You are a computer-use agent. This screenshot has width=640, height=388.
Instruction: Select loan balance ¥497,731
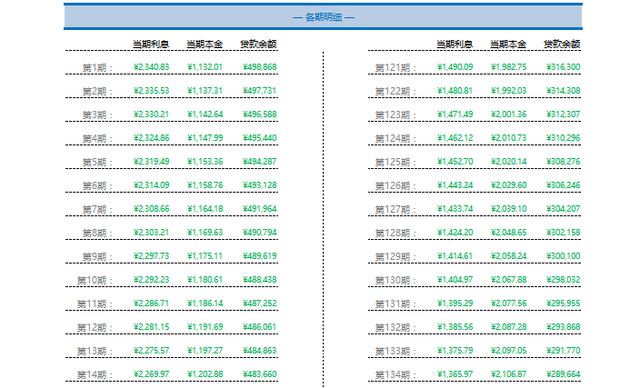click(260, 91)
